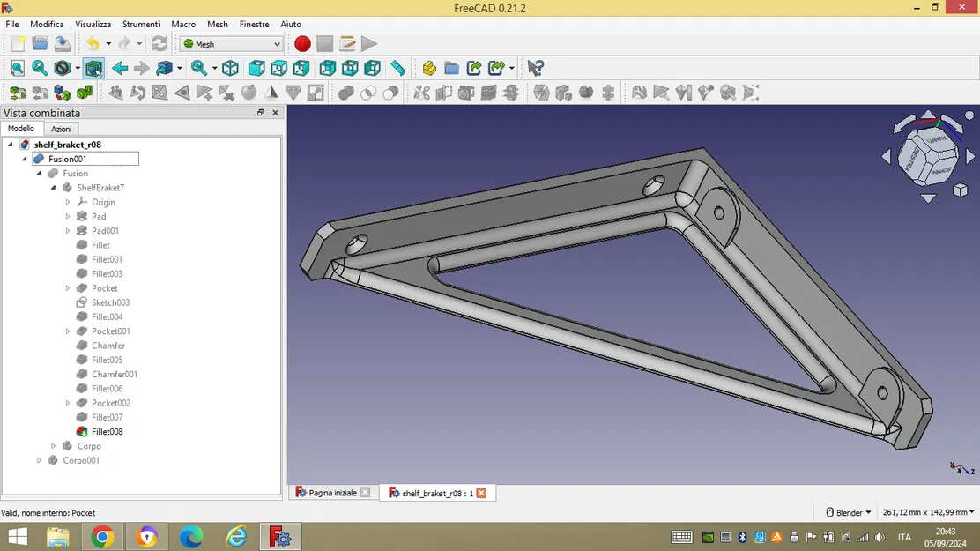Click the execute macro play icon
The image size is (980, 551).
[369, 44]
